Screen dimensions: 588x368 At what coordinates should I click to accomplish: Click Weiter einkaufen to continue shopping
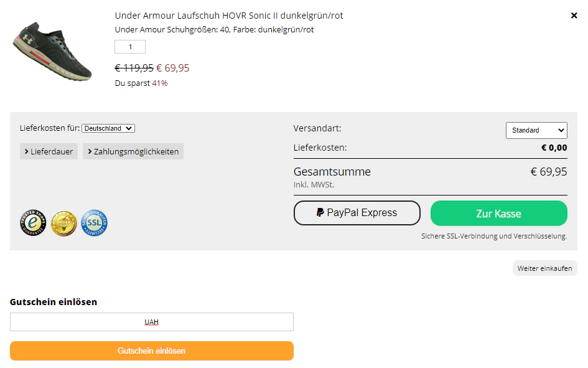pyautogui.click(x=545, y=268)
